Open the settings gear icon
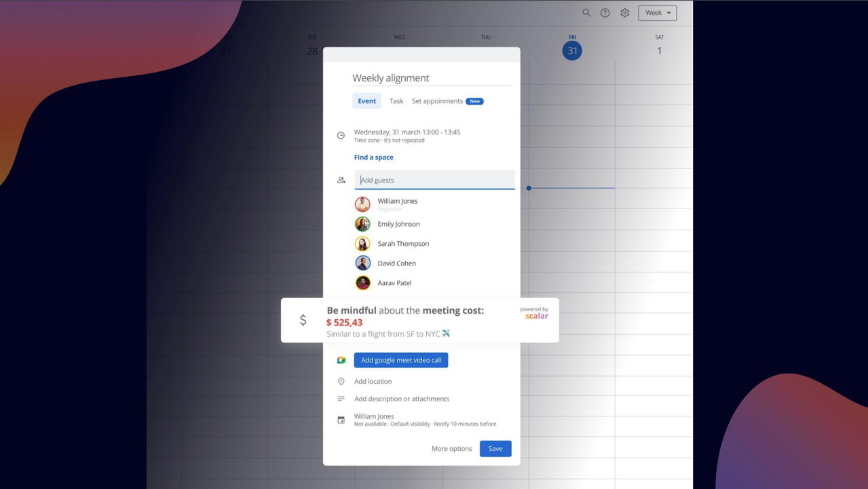 [624, 13]
